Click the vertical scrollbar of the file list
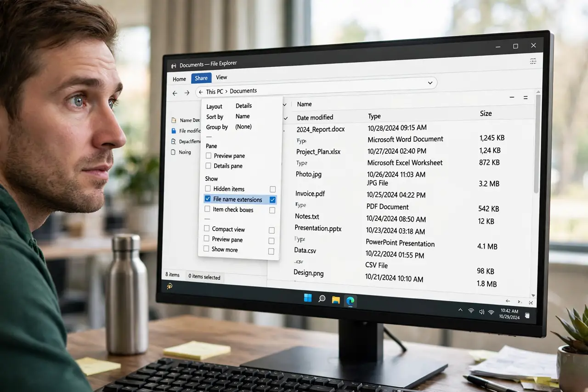This screenshot has width=588, height=392. click(x=536, y=144)
